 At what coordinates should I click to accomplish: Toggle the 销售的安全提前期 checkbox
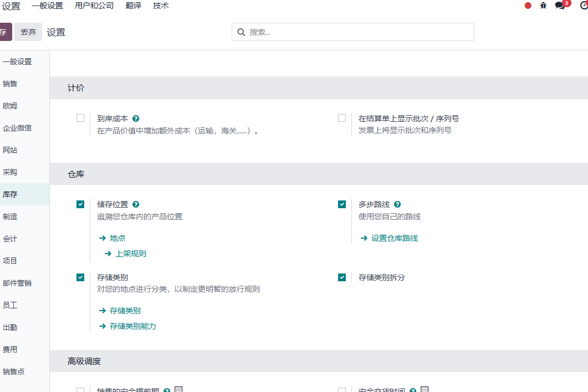coord(80,390)
